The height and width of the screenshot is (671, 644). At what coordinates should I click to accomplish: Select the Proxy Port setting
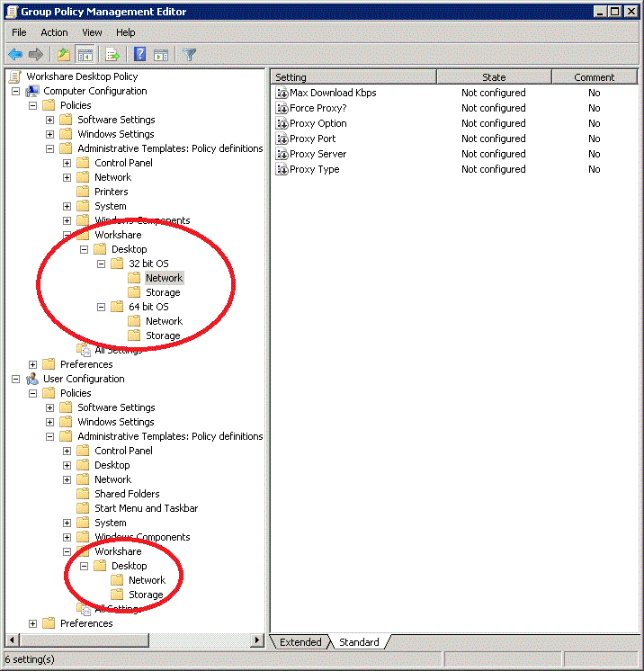(313, 139)
